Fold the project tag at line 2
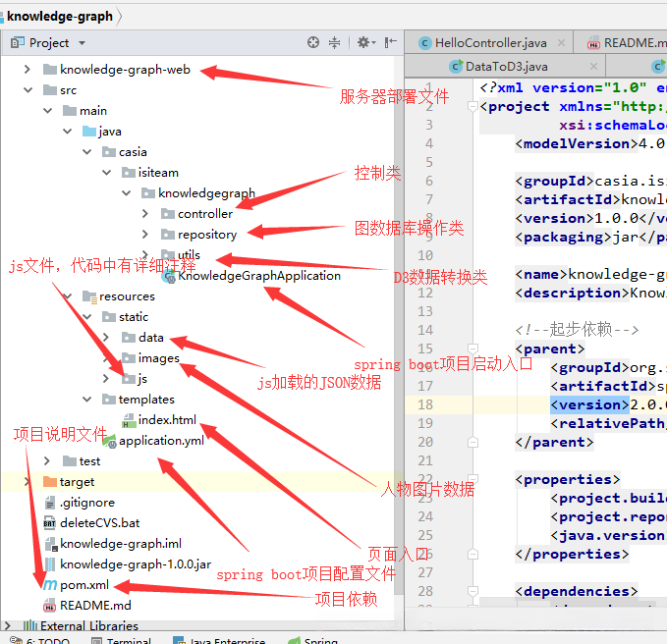 (472, 106)
